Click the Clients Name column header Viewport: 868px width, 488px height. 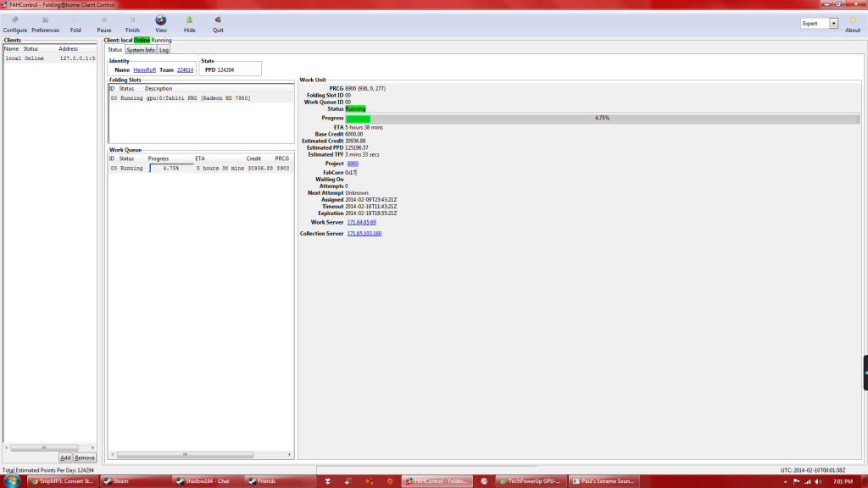[x=12, y=48]
